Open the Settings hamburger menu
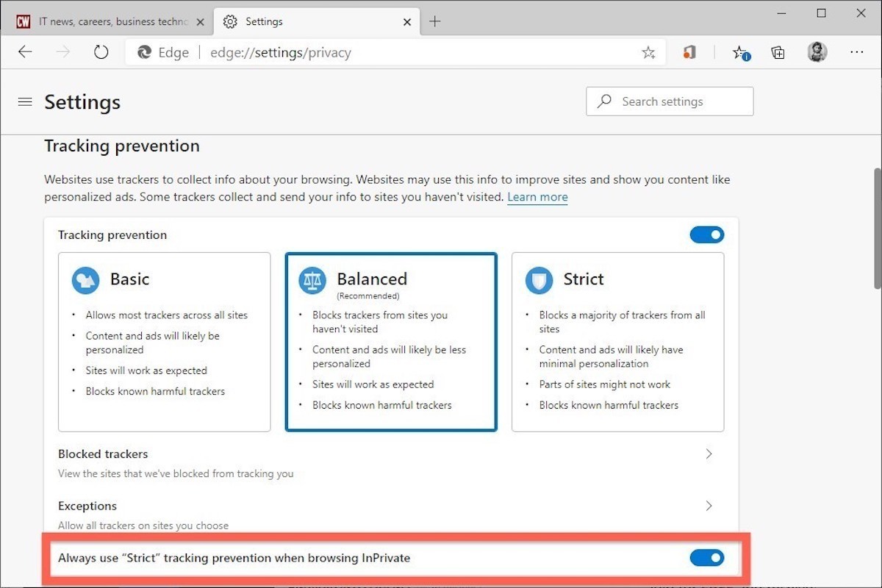Screen dimensions: 882x588 (25, 102)
